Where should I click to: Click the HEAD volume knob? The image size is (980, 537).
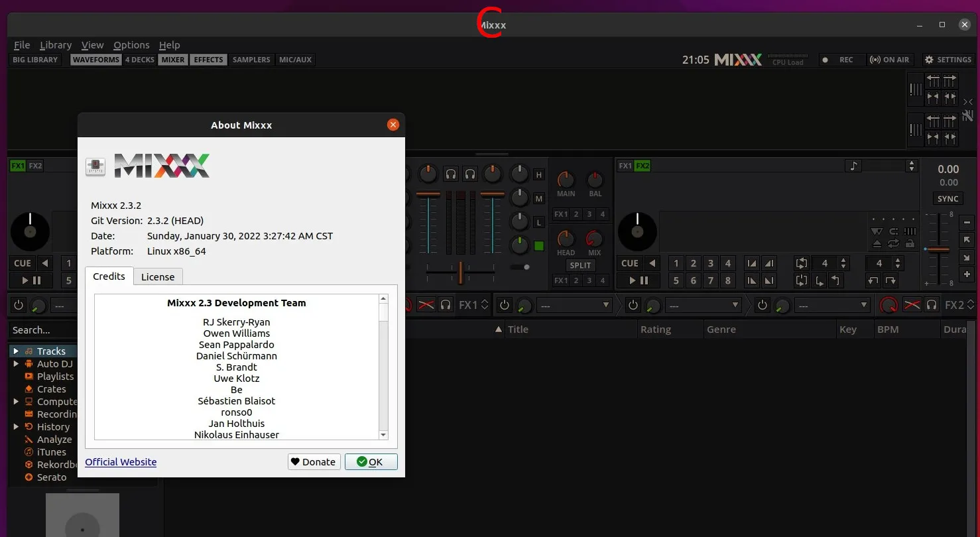point(566,238)
